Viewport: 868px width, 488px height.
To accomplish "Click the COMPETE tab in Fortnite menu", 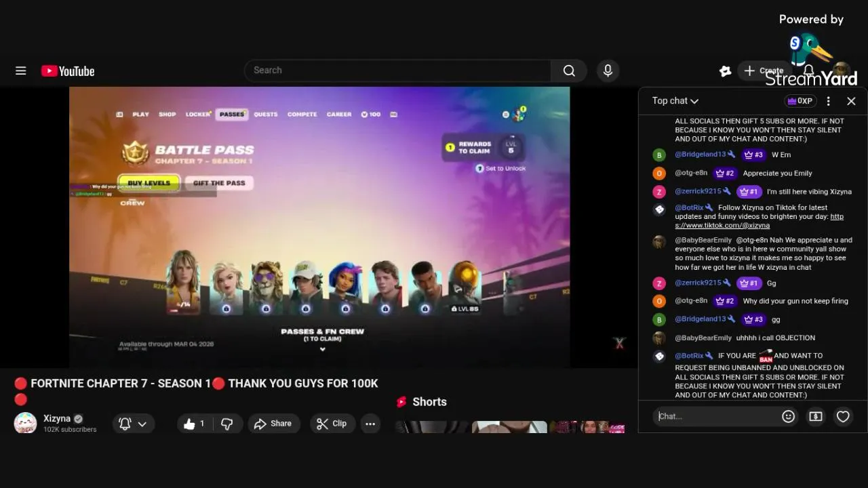I will point(302,115).
